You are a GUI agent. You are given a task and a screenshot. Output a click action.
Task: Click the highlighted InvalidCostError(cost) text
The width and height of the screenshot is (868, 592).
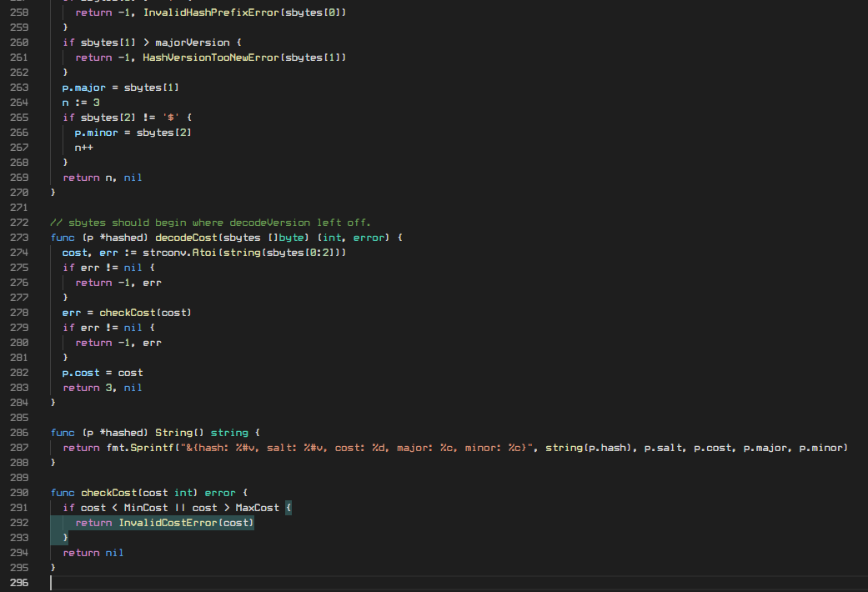pos(185,522)
